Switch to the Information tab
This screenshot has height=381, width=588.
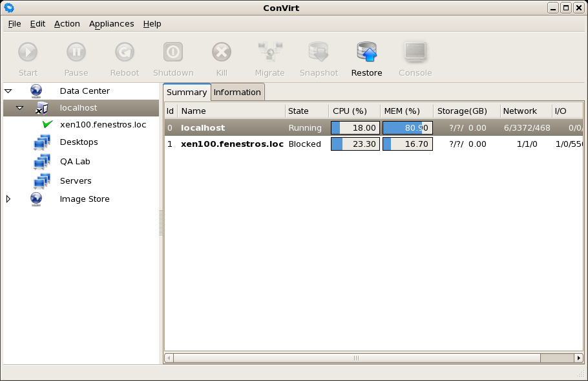point(237,92)
